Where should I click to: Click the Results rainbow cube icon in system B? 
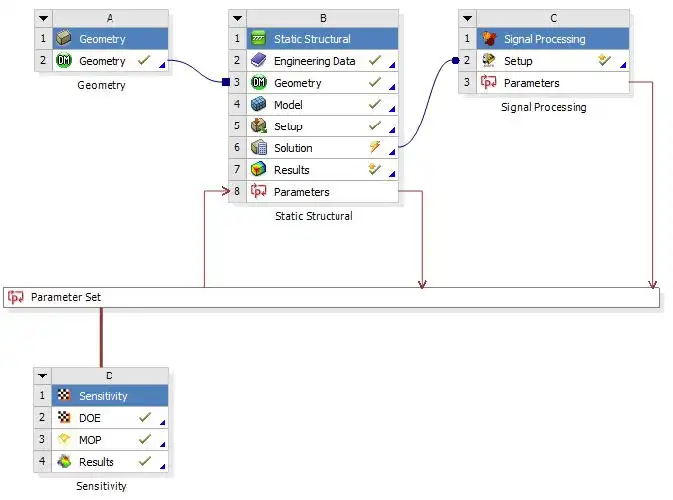click(258, 170)
